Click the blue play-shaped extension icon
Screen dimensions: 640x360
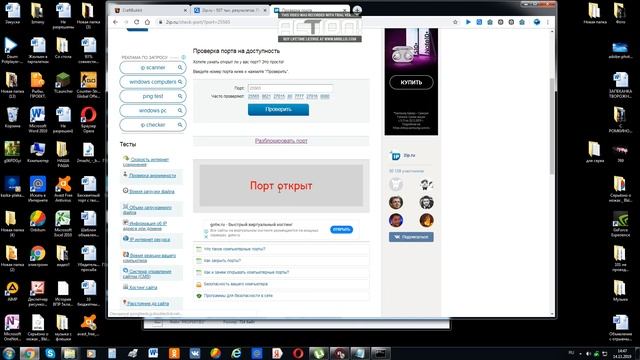tap(468, 22)
